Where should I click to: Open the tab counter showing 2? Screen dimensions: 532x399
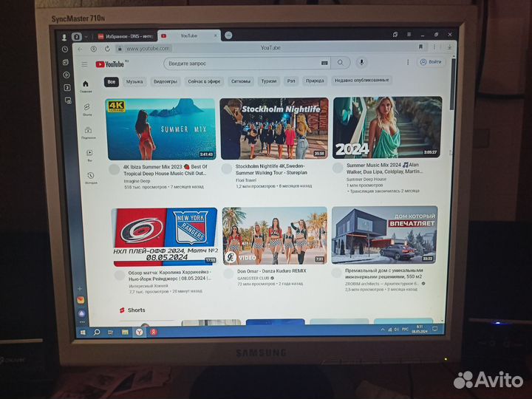tap(77, 37)
